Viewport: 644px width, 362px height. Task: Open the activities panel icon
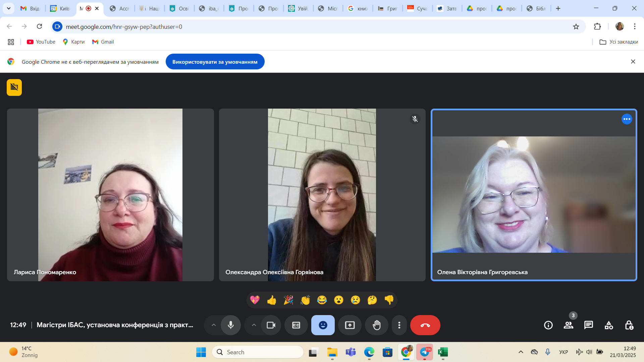[608, 325]
